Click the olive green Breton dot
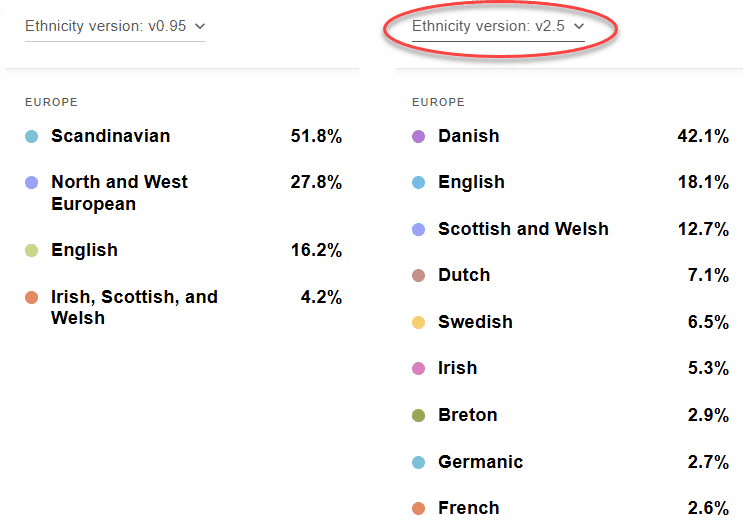The image size is (743, 530). pos(418,415)
